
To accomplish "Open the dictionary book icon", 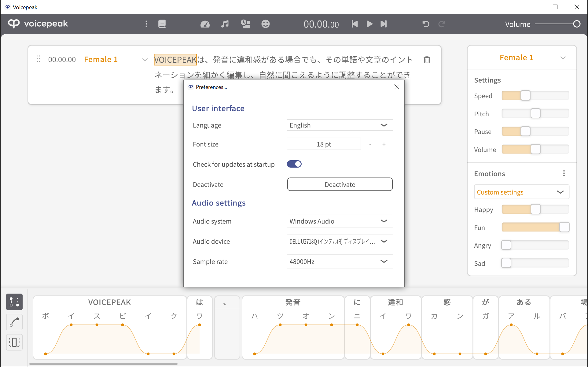I will (x=162, y=24).
